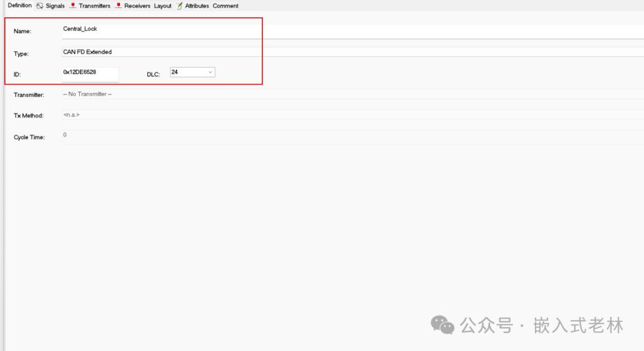Click the Transmitters tab icon
The width and height of the screenshot is (644, 351).
tap(73, 5)
